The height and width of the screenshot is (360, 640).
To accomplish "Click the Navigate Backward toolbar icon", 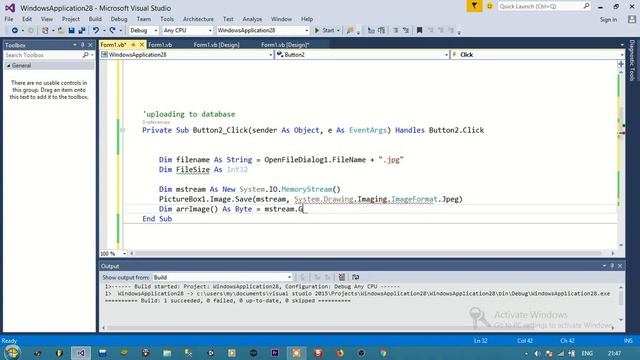I will pyautogui.click(x=14, y=30).
